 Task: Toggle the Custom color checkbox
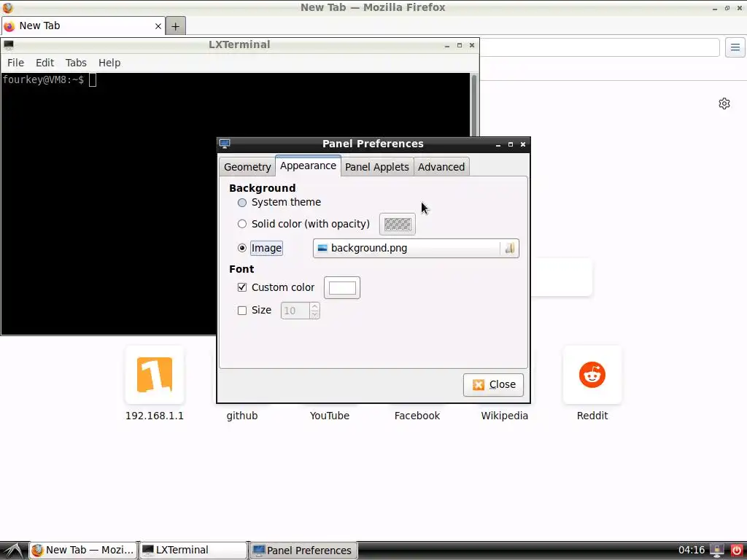pos(242,287)
